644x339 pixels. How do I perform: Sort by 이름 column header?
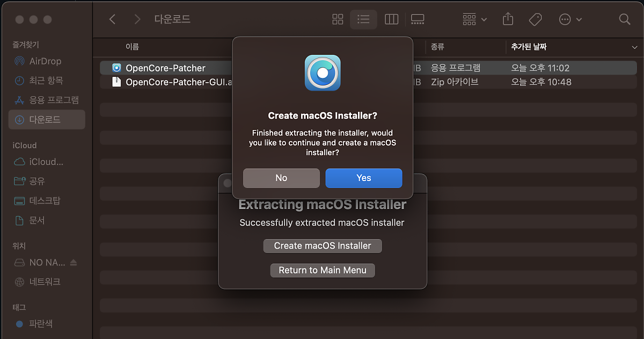(132, 47)
